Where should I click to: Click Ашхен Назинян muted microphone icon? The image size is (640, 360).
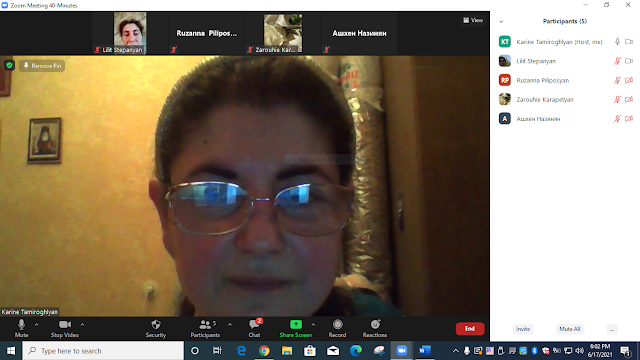pos(617,118)
